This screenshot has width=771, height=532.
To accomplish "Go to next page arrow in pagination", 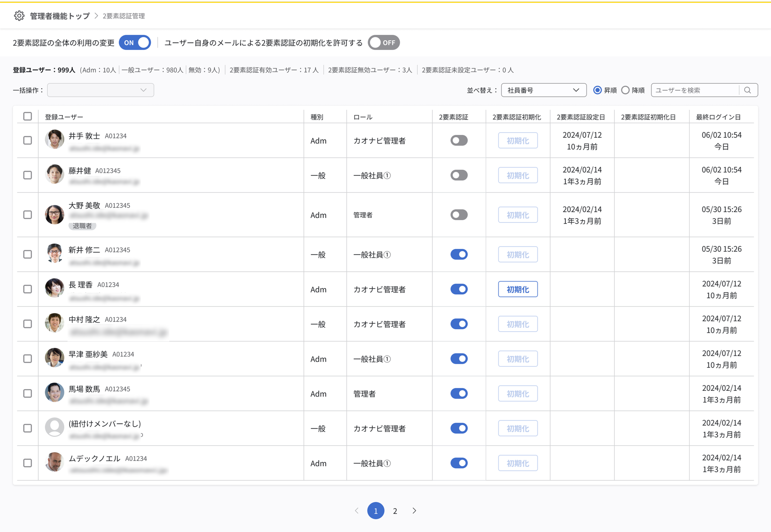I will [414, 511].
